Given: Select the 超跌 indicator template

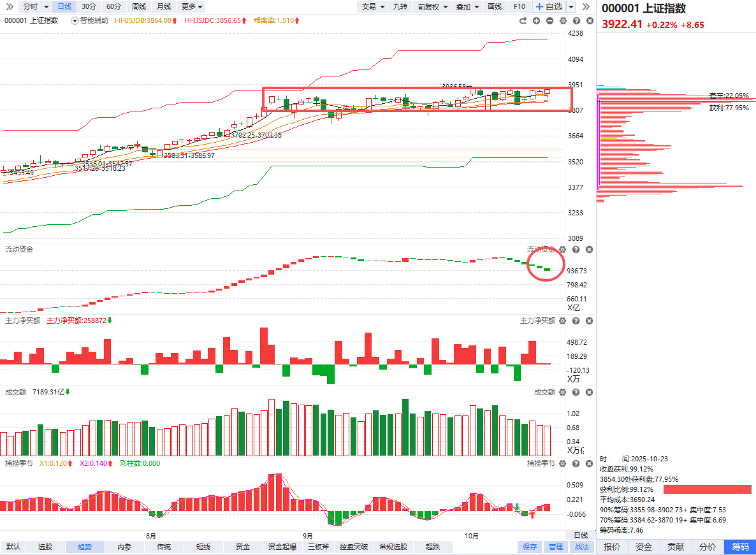Looking at the screenshot, I should pyautogui.click(x=432, y=547).
